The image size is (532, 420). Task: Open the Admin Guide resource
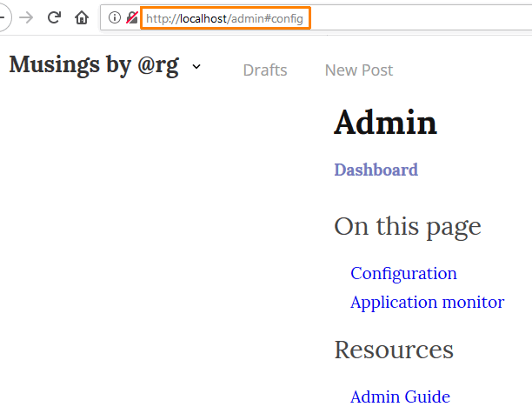coord(400,397)
